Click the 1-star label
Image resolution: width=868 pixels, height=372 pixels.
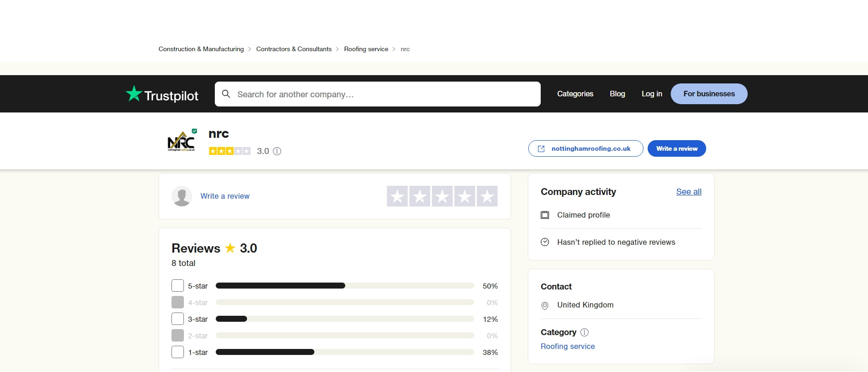click(198, 352)
